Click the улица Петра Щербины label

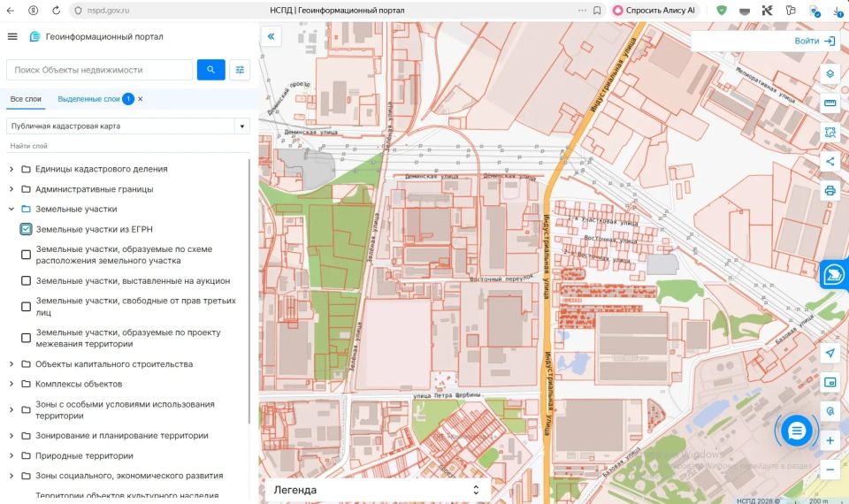click(447, 395)
